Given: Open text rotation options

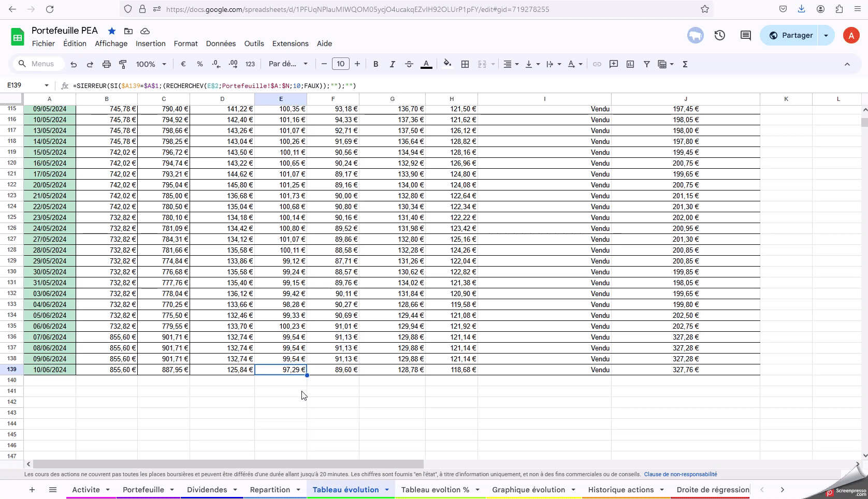Looking at the screenshot, I should [575, 64].
